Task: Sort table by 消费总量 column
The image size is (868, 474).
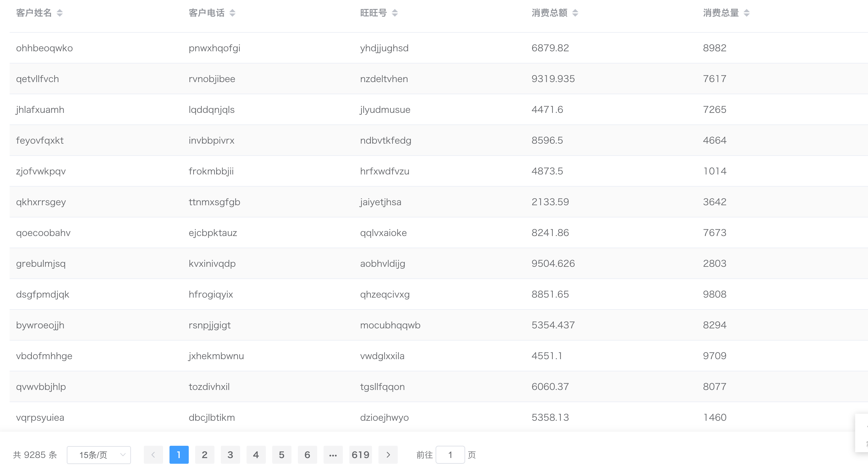Action: [746, 13]
